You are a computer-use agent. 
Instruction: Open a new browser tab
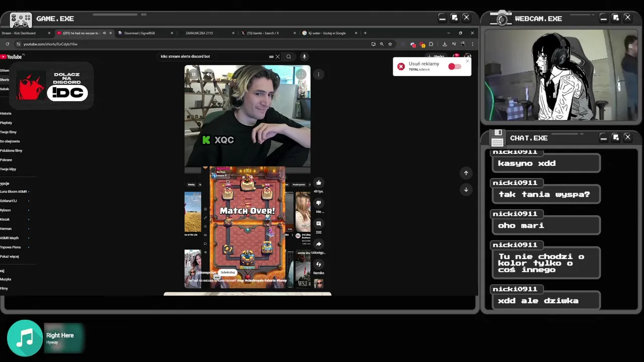click(365, 33)
